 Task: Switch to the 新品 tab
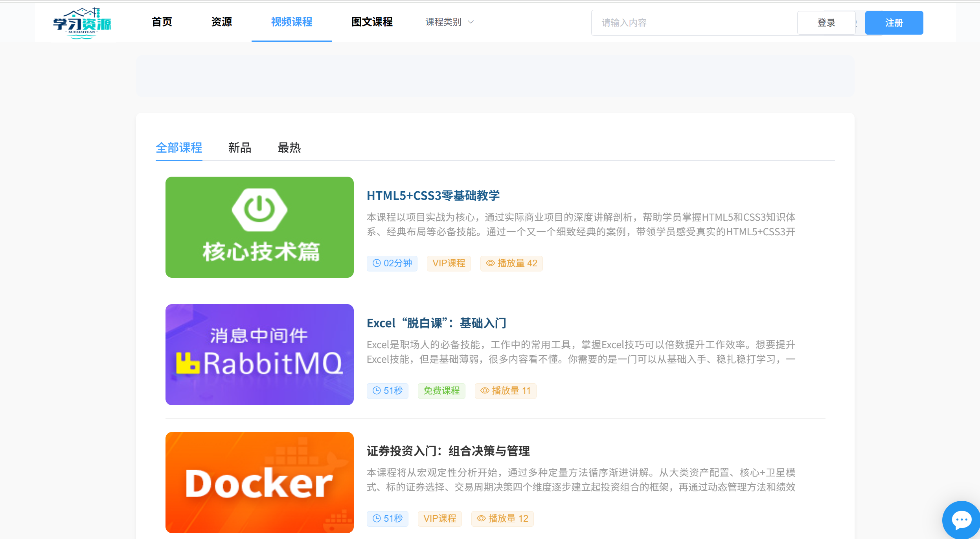click(x=239, y=148)
